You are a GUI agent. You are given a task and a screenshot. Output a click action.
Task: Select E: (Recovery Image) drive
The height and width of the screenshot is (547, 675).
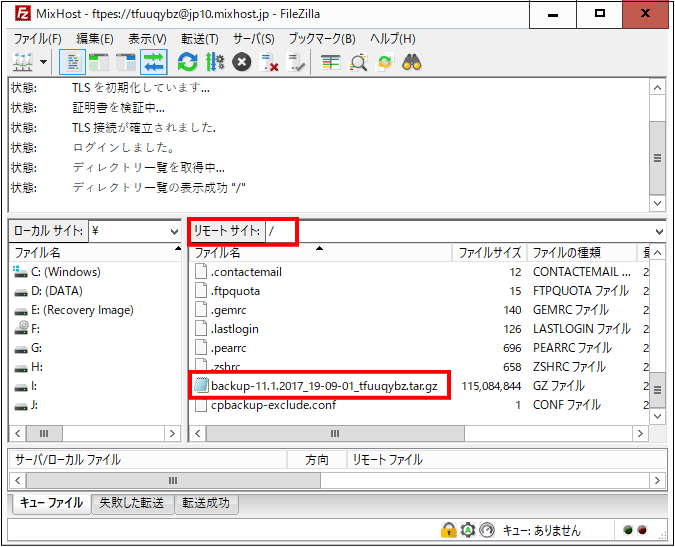tap(74, 310)
